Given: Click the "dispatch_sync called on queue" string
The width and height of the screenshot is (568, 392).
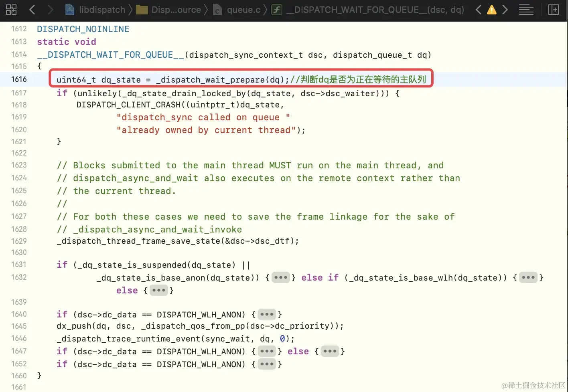Looking at the screenshot, I should (x=203, y=117).
